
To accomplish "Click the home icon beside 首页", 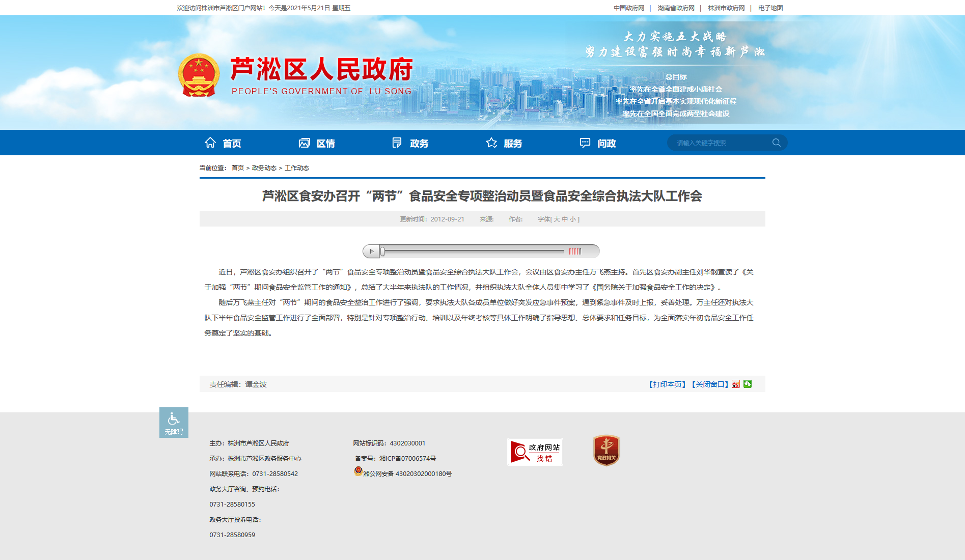I will click(210, 143).
